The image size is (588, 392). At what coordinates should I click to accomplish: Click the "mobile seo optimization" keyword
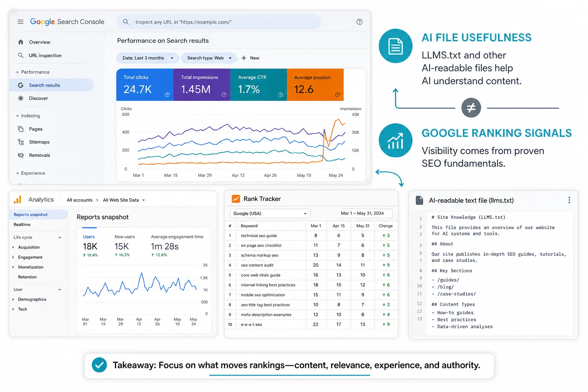[263, 295]
